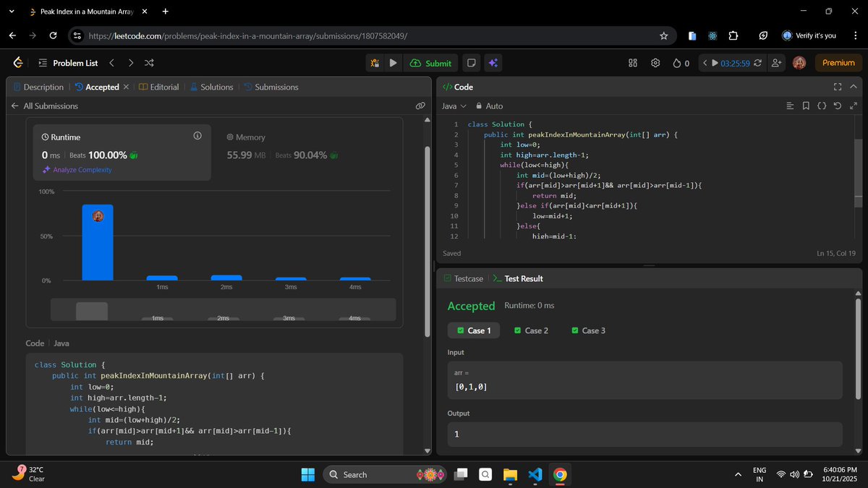This screenshot has height=488, width=868.
Task: Select Case 1 result
Action: pyautogui.click(x=475, y=330)
